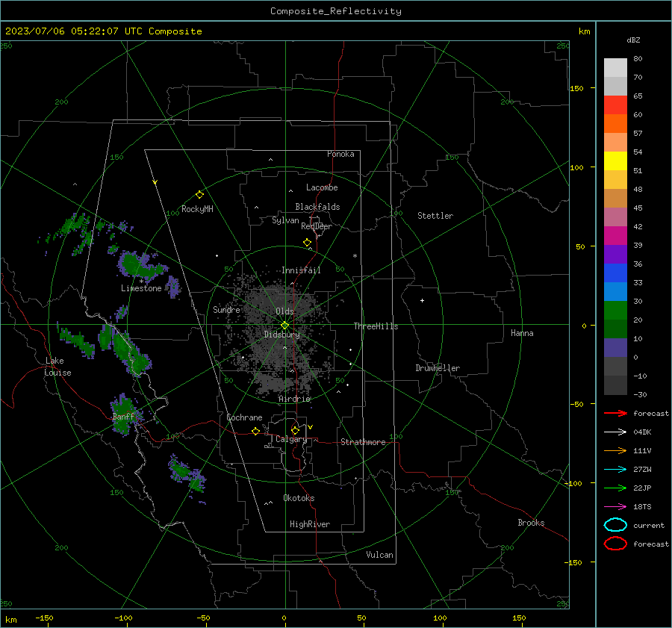Click the white 04DK arrow legend icon
Screen dimensions: 672x628
pos(615,432)
